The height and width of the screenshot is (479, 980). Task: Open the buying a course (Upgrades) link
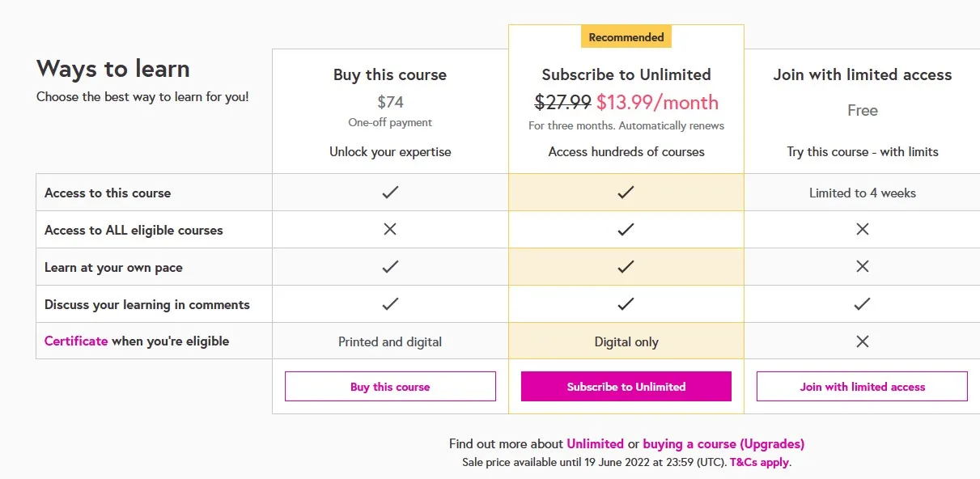(x=723, y=444)
